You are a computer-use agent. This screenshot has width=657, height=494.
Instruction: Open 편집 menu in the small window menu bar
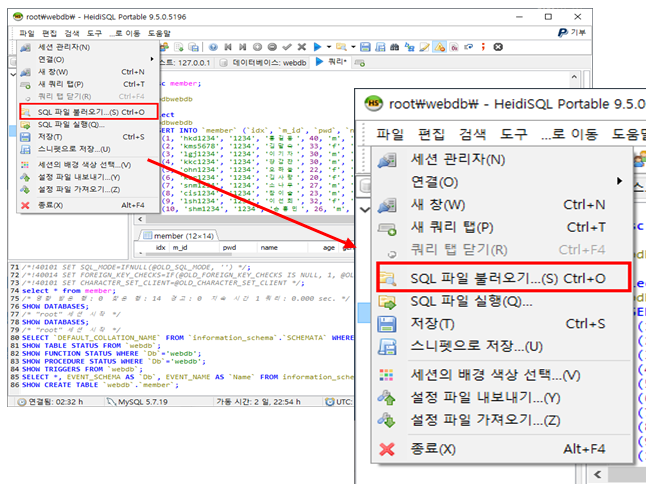click(49, 33)
